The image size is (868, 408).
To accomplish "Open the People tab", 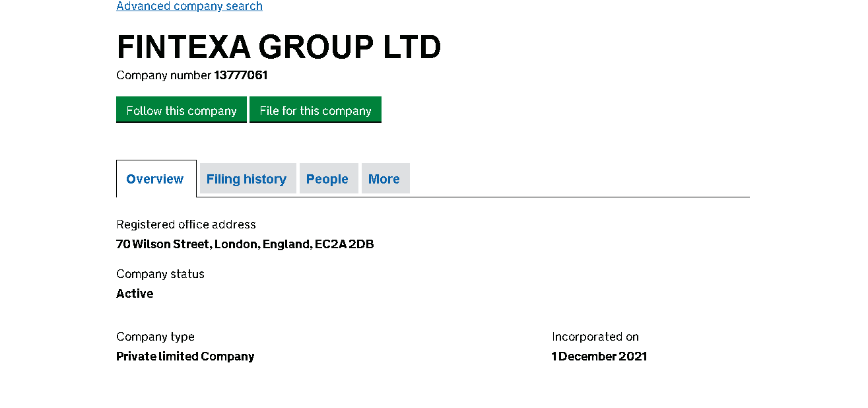I will [327, 179].
